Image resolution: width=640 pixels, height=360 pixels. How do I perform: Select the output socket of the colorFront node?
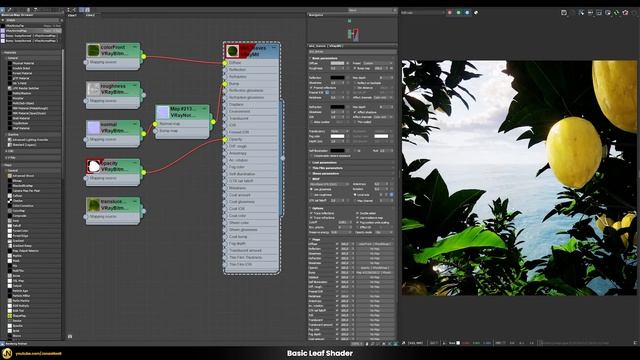pyautogui.click(x=143, y=56)
